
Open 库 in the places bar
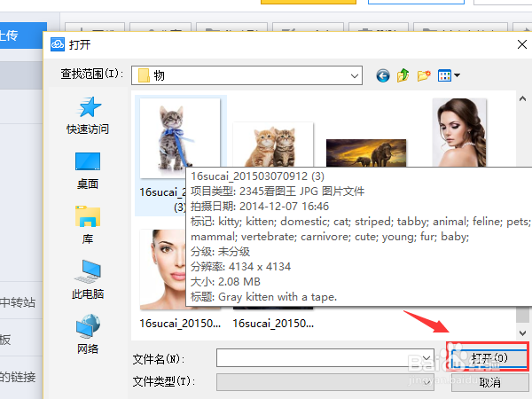pyautogui.click(x=88, y=225)
